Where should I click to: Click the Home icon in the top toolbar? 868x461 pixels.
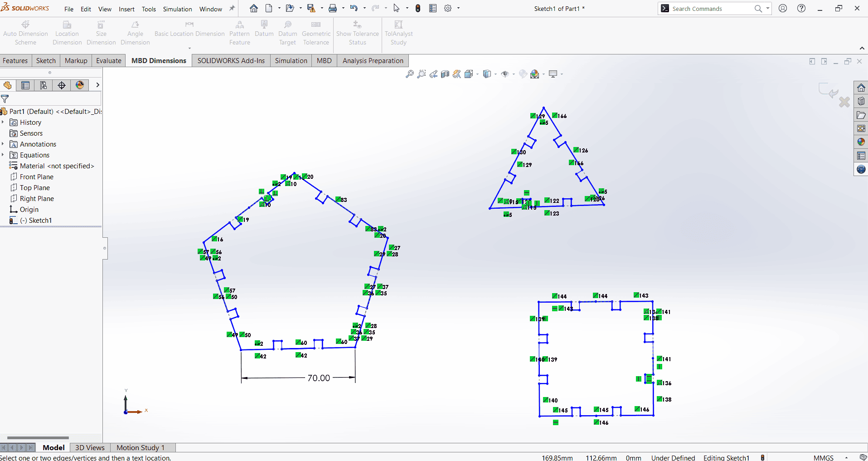click(x=254, y=8)
